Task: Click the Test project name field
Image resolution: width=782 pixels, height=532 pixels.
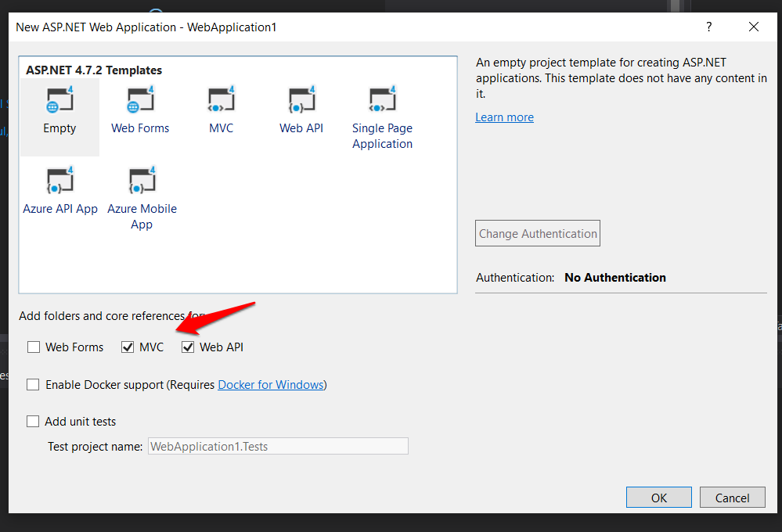Action: (278, 447)
